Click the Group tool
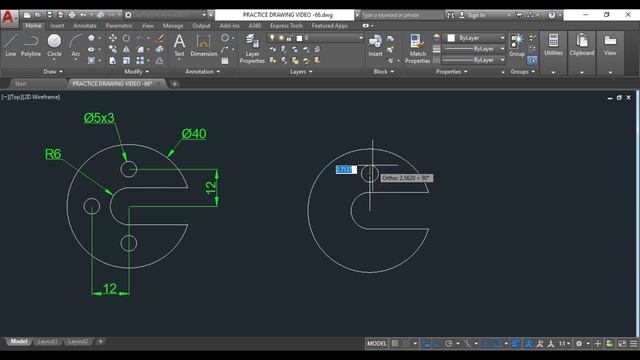Image resolution: width=640 pixels, height=360 pixels. tap(517, 45)
